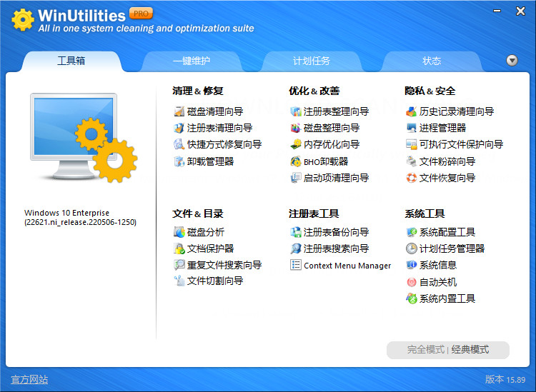The width and height of the screenshot is (536, 392).
Task: Click the 磁盘整理向导 icon
Action: (296, 128)
